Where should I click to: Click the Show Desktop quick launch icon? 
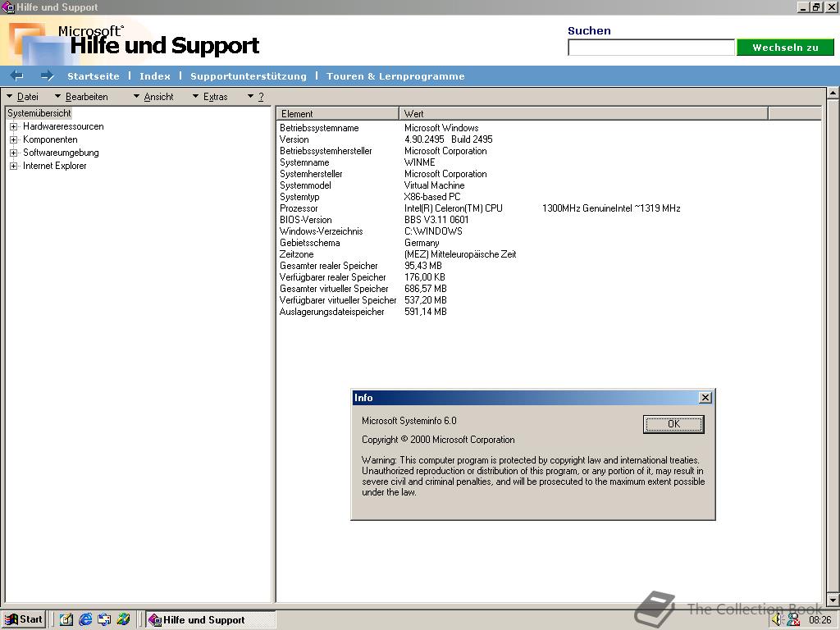(x=66, y=620)
